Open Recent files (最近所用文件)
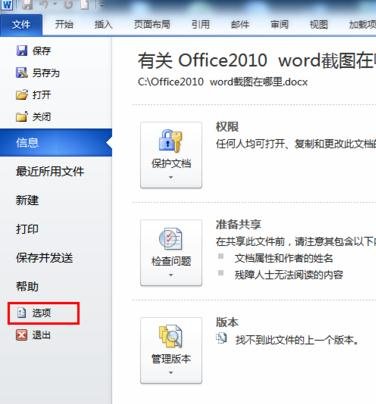The width and height of the screenshot is (376, 404). pyautogui.click(x=50, y=171)
